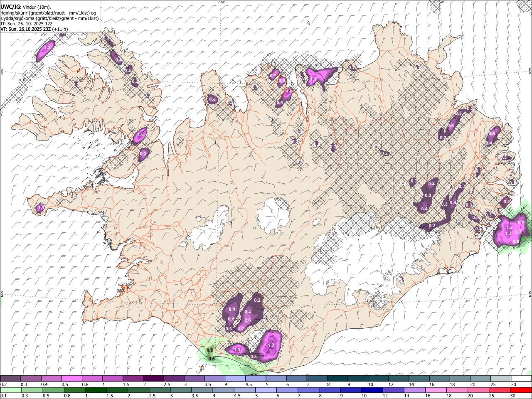Select the 'rigning/skúrir' legend description line
The width and height of the screenshot is (532, 399).
pyautogui.click(x=49, y=13)
